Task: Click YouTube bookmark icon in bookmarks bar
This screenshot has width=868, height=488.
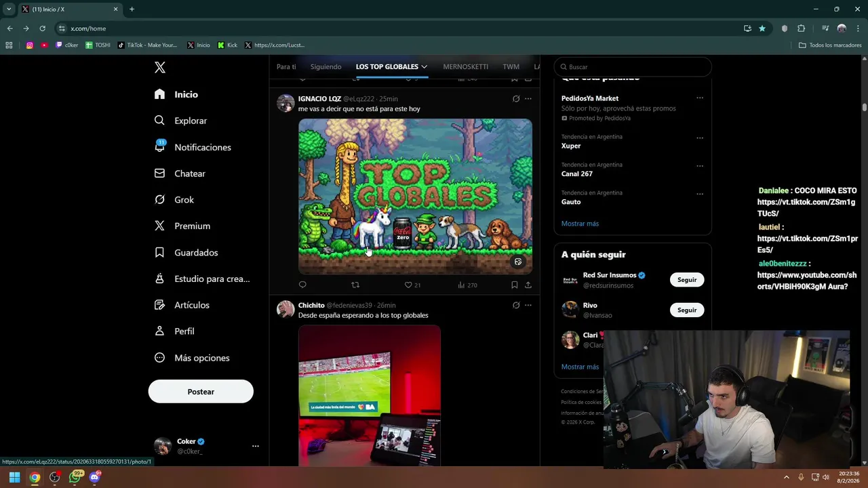Action: click(x=44, y=45)
